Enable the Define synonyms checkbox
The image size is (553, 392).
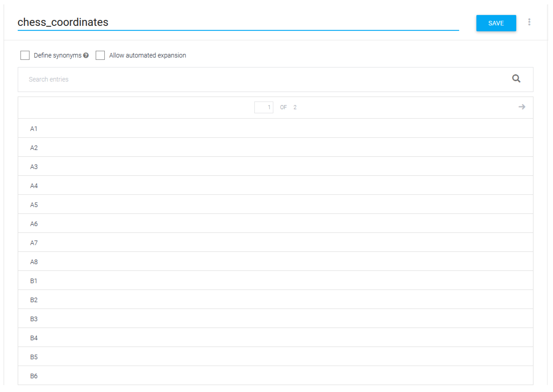point(25,55)
